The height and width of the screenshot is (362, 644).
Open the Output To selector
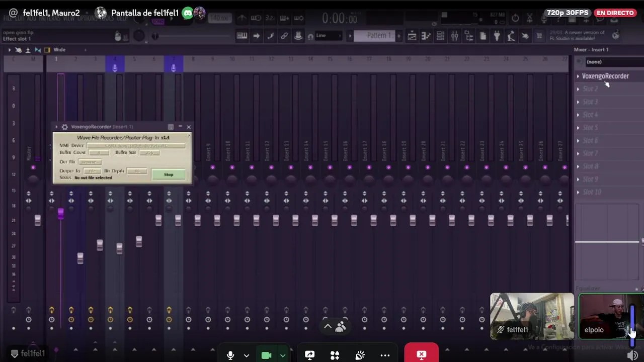tap(92, 171)
